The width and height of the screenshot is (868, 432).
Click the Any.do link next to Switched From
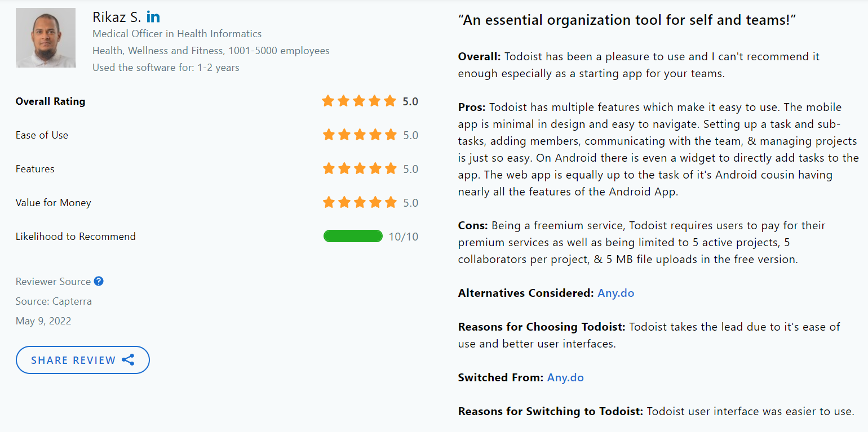[565, 377]
